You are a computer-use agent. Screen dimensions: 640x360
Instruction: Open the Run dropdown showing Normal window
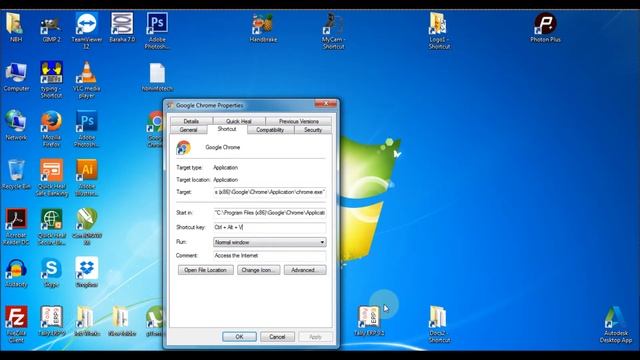point(269,242)
